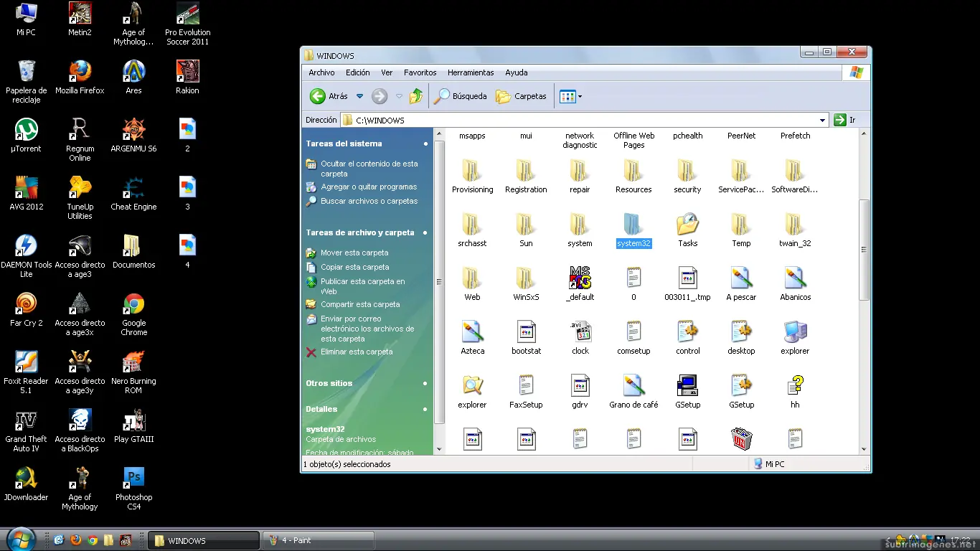Select the system32 folder in the file list
Viewport: 980px width, 551px height.
(x=633, y=230)
